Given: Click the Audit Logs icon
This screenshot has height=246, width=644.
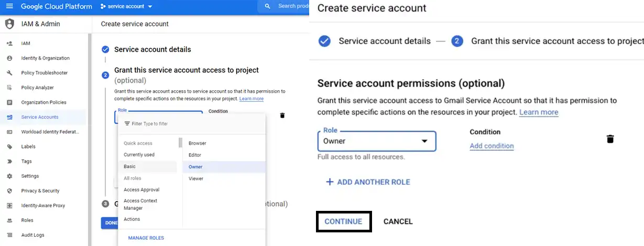Looking at the screenshot, I should [9, 235].
